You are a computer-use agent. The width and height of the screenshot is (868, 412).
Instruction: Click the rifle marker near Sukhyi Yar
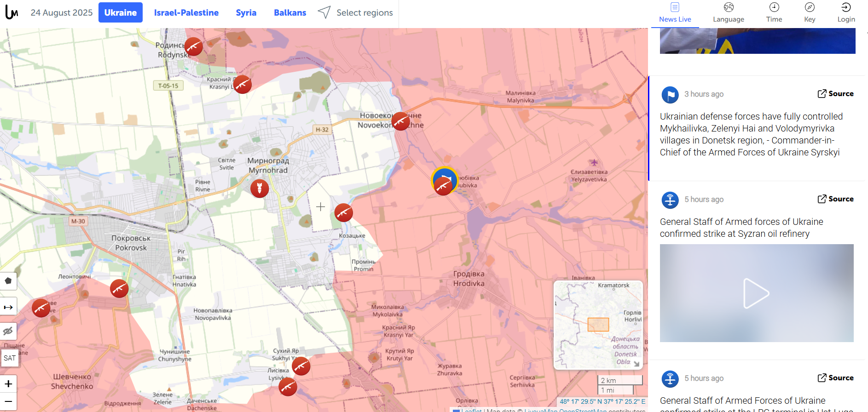click(x=301, y=366)
